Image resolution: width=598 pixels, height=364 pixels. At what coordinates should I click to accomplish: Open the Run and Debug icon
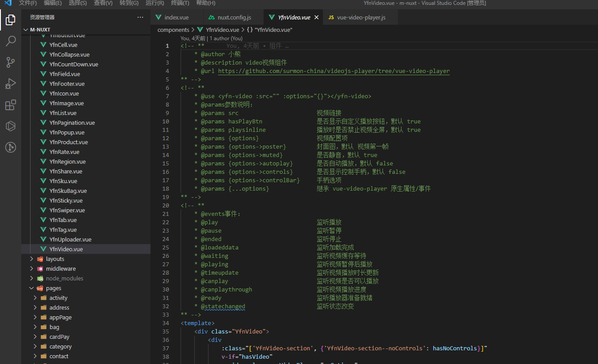point(11,84)
